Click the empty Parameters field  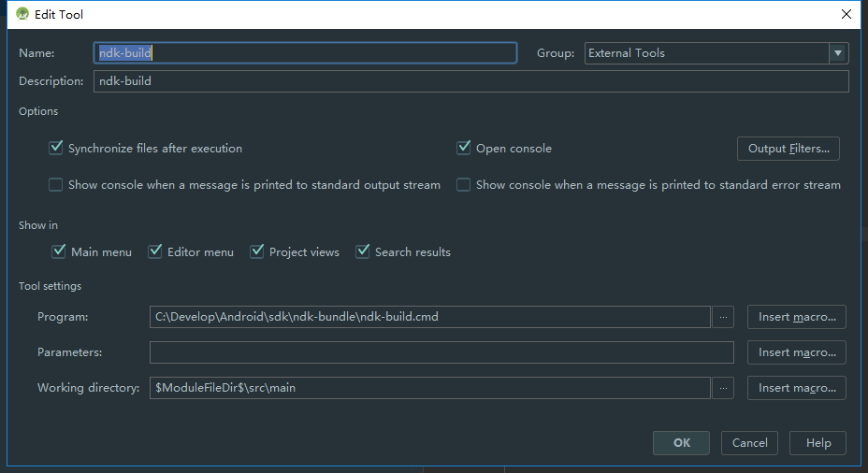pos(441,352)
